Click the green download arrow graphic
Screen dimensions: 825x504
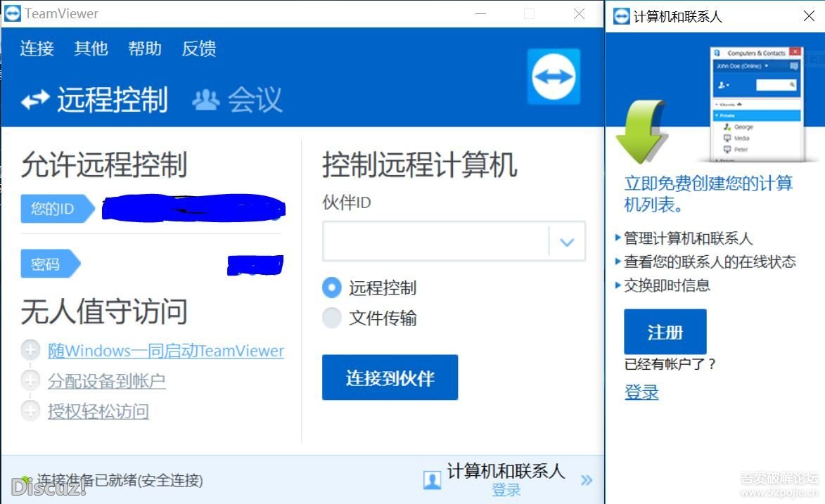click(643, 131)
